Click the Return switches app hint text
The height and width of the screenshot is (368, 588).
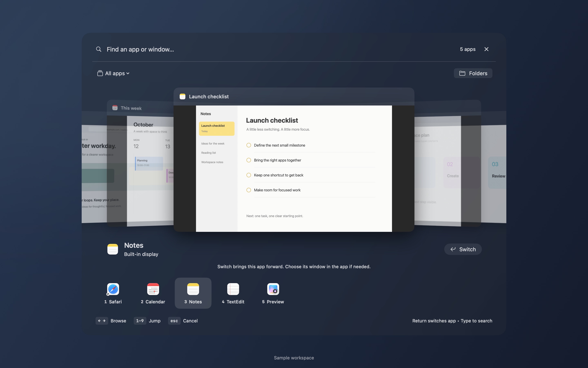pyautogui.click(x=434, y=321)
